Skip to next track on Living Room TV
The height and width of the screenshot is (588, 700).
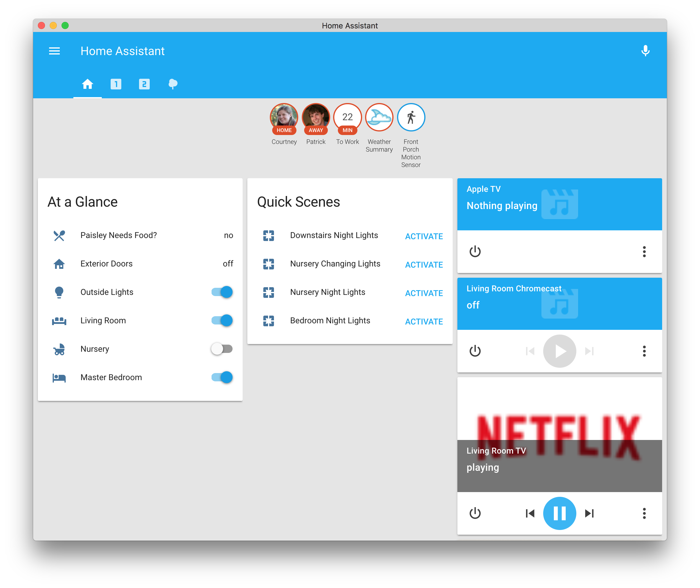589,513
